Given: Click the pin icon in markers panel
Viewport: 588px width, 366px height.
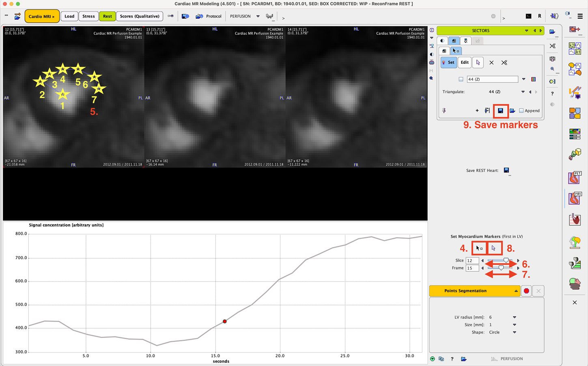Looking at the screenshot, I should click(x=444, y=110).
